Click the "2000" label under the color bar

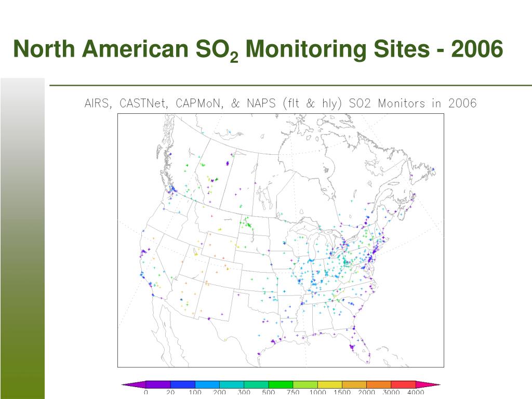tap(367, 392)
